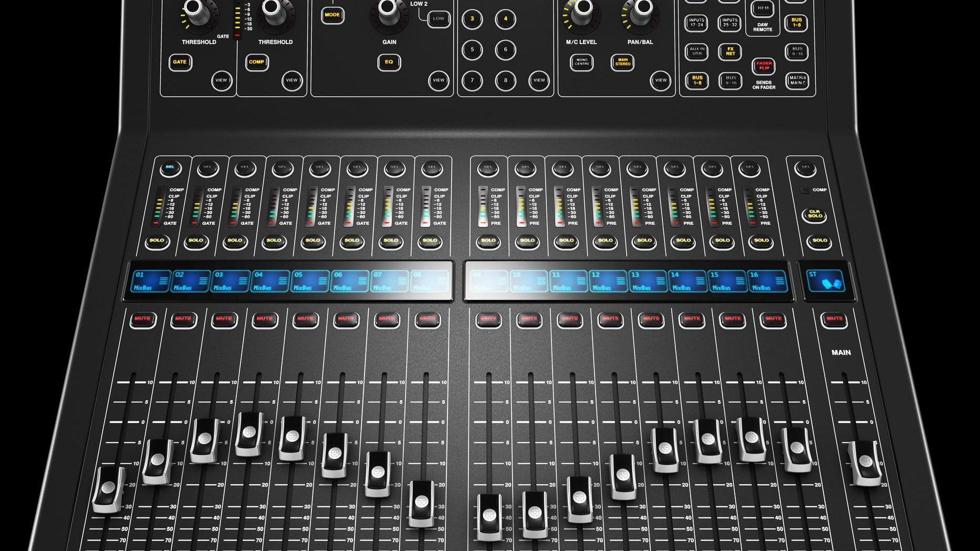
Task: Select channel 04 with its SEL button
Action: [283, 168]
